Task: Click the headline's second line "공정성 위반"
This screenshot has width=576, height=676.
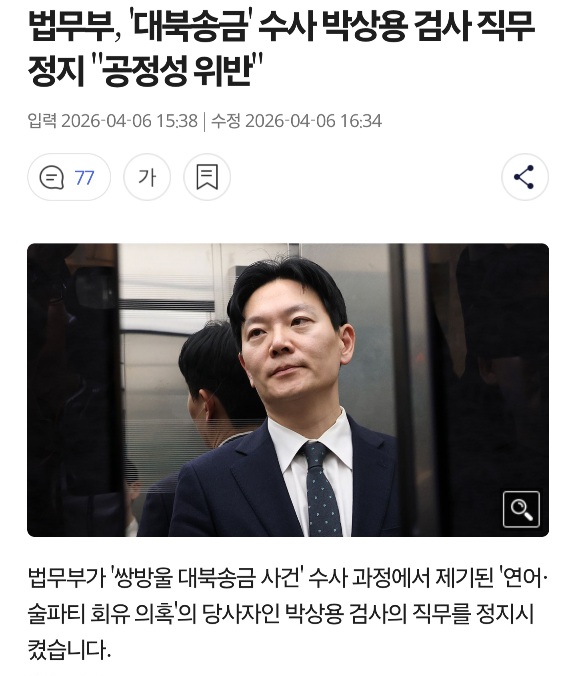Action: pyautogui.click(x=182, y=70)
